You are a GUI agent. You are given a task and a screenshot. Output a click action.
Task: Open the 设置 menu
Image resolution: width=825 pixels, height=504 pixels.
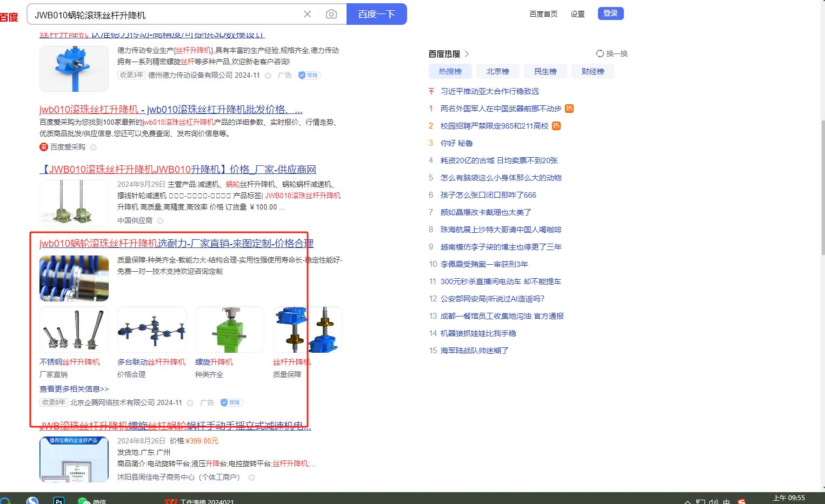click(577, 14)
